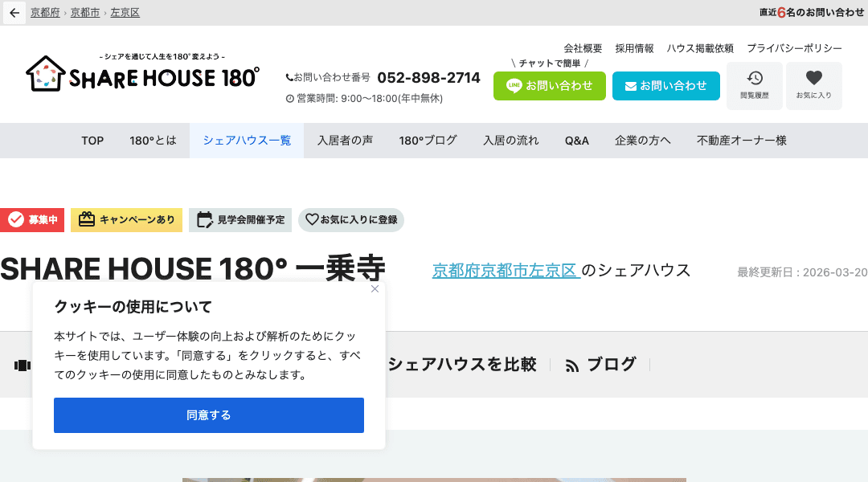This screenshot has width=868, height=482.
Task: Click the green LINE お問い合わせ button
Action: coord(549,86)
